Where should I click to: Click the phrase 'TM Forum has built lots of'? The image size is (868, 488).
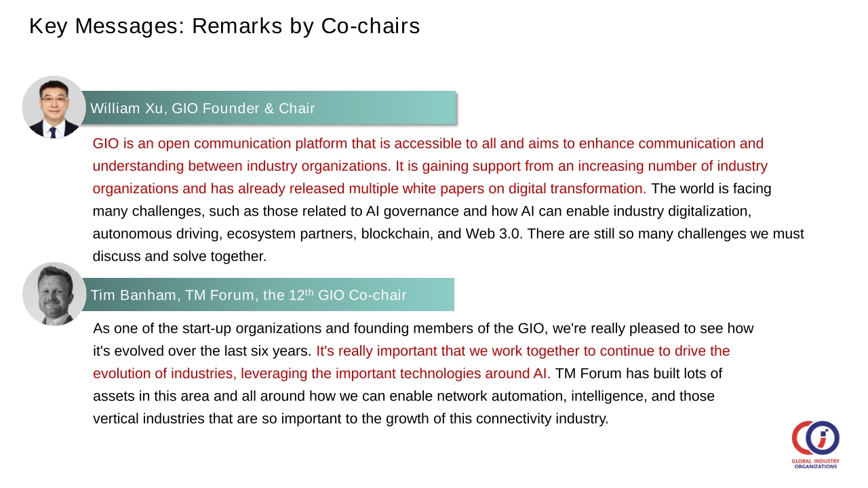[x=639, y=373]
